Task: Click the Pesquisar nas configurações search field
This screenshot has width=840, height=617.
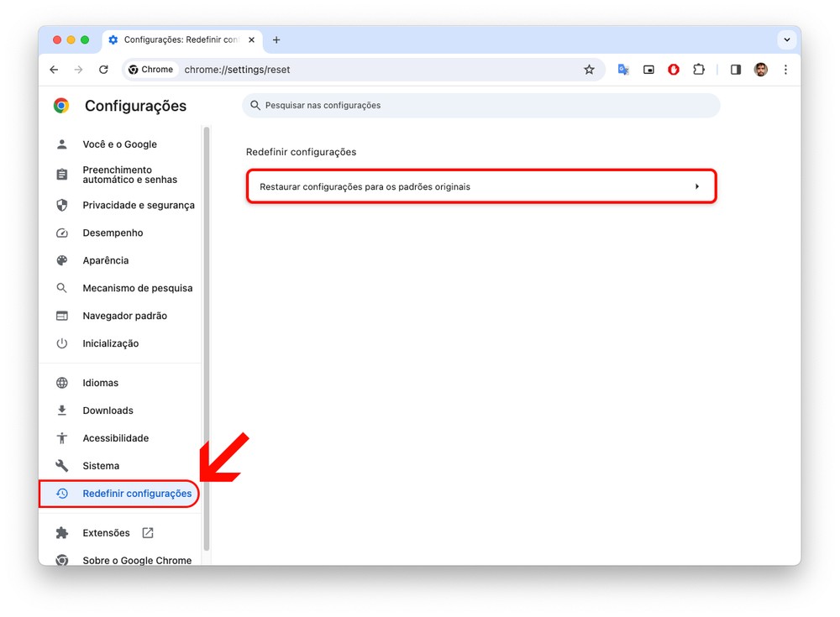Action: point(480,106)
